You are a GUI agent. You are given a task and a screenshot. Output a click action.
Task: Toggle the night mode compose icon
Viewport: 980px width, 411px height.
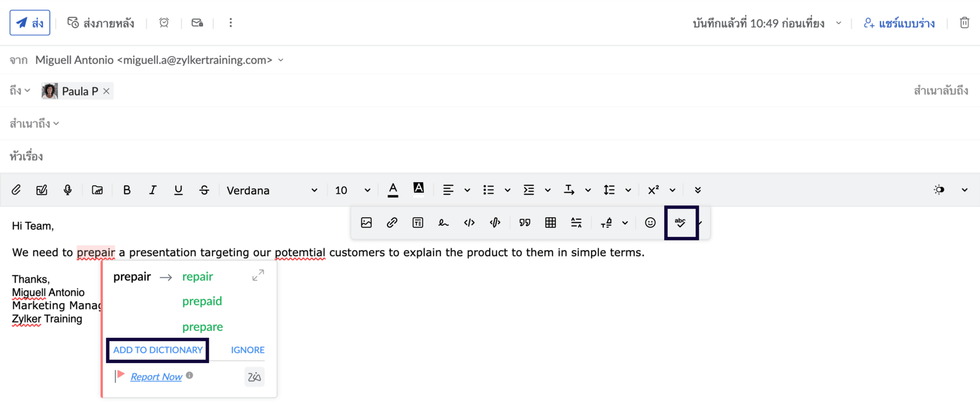939,190
